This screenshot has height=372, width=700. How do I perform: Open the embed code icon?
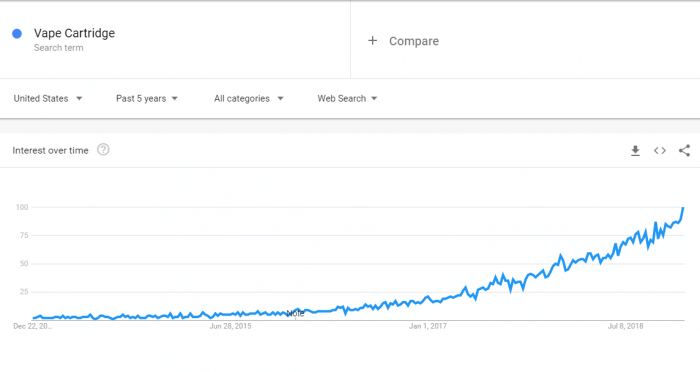click(x=660, y=151)
